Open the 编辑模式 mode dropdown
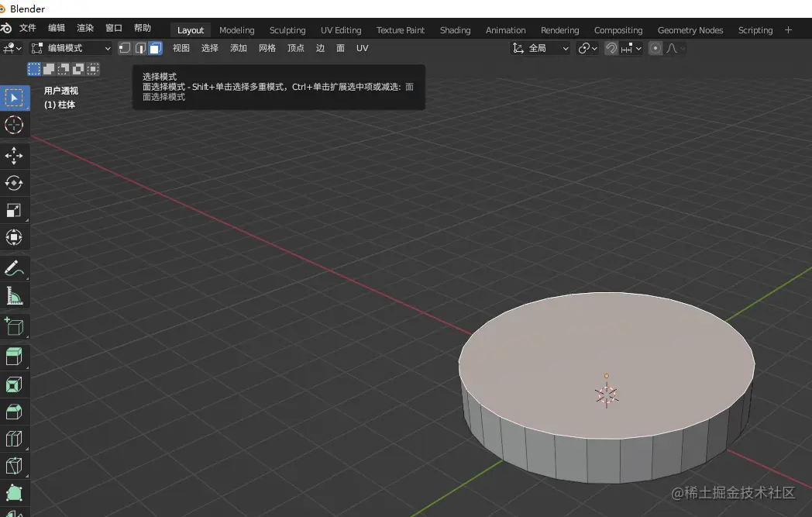 coord(71,48)
